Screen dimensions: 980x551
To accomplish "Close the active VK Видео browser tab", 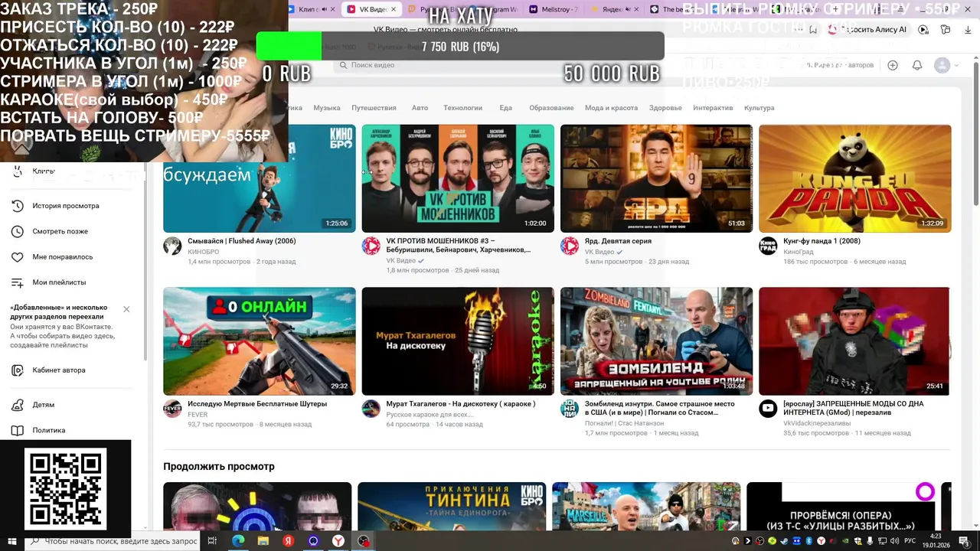I will tap(394, 9).
